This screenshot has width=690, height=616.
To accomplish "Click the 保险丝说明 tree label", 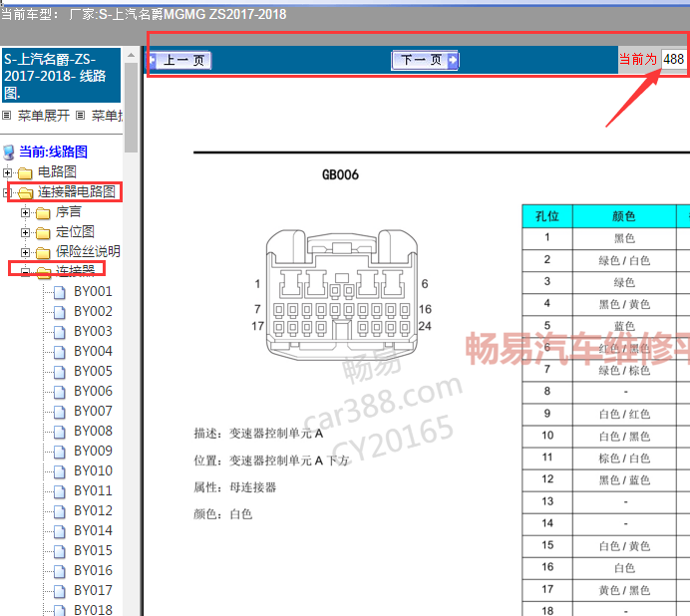I will point(88,251).
